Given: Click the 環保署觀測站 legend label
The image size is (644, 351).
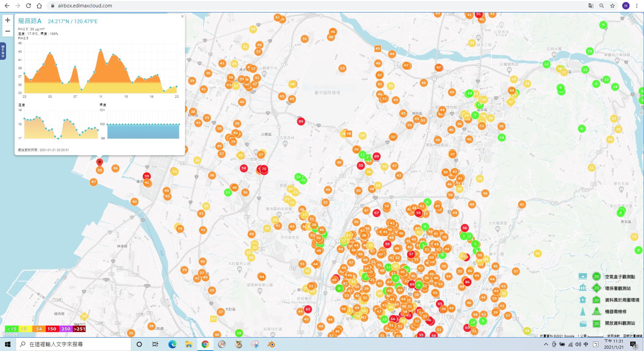Looking at the screenshot, I should (x=618, y=288).
